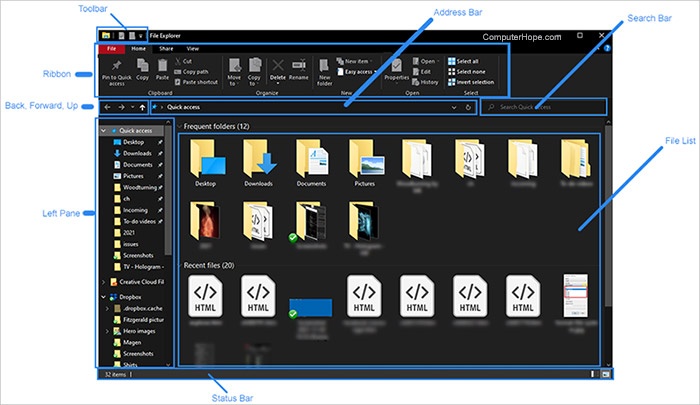
Task: Switch to the Share tab
Action: [166, 49]
